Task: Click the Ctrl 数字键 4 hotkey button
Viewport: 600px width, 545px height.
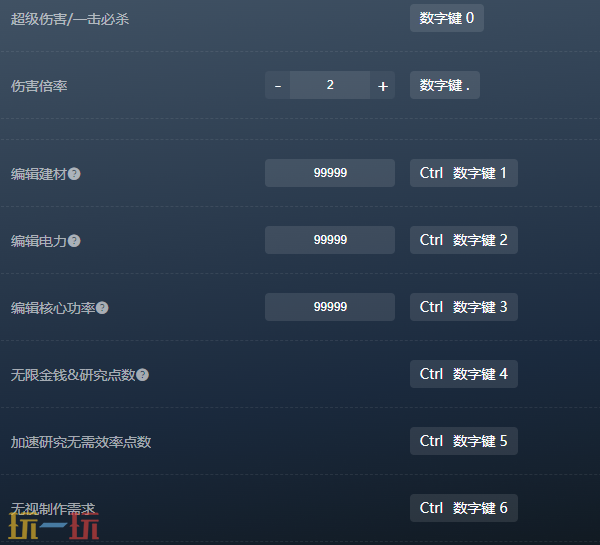Action: coord(464,374)
